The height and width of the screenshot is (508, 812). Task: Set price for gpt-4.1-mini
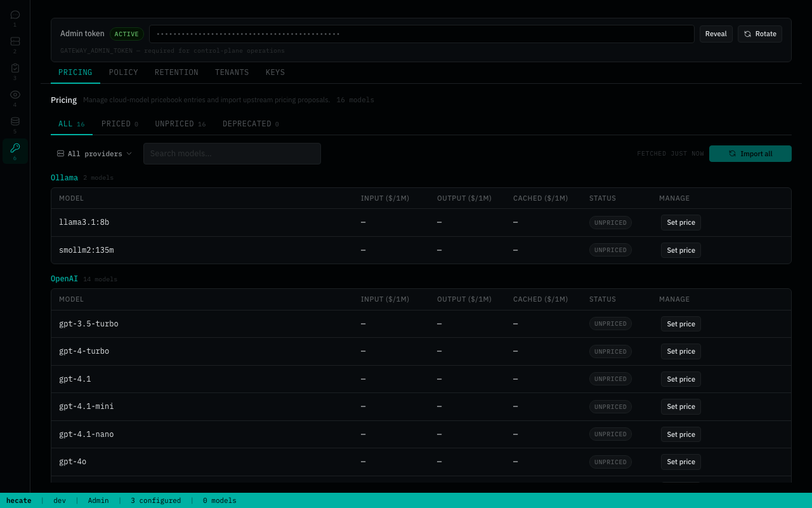[681, 406]
